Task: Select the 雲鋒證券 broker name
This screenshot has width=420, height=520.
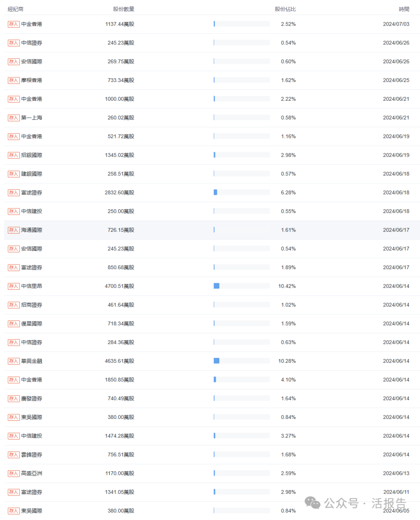Action: pos(31,455)
